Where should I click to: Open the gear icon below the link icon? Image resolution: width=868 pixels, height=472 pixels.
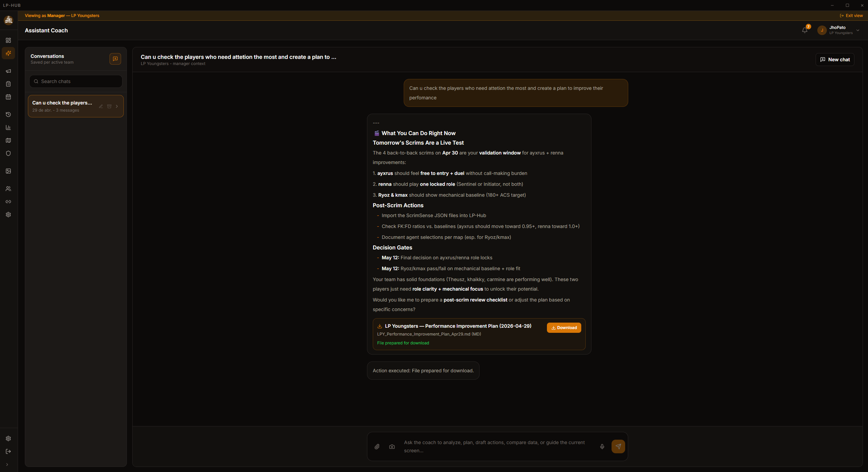(x=9, y=215)
